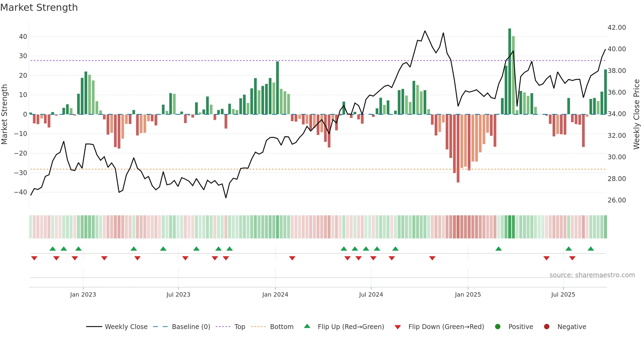Click the '−40' left axis tick
The height and width of the screenshot is (362, 644).
(21, 192)
